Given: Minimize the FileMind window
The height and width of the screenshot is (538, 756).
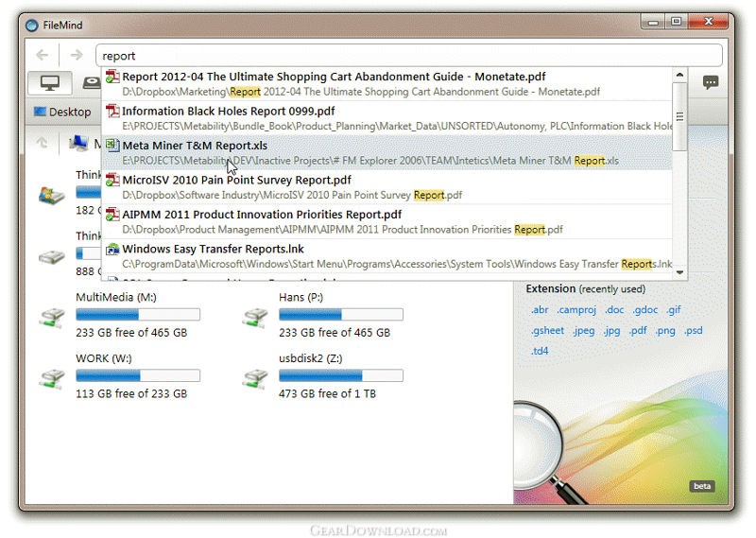Looking at the screenshot, I should click(653, 22).
